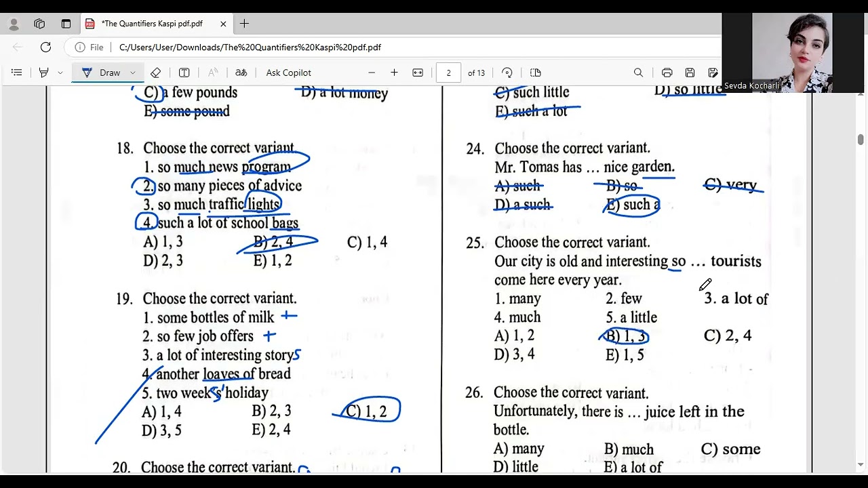Click answer 'C) some' in question 26
The image size is (868, 488).
(x=731, y=449)
